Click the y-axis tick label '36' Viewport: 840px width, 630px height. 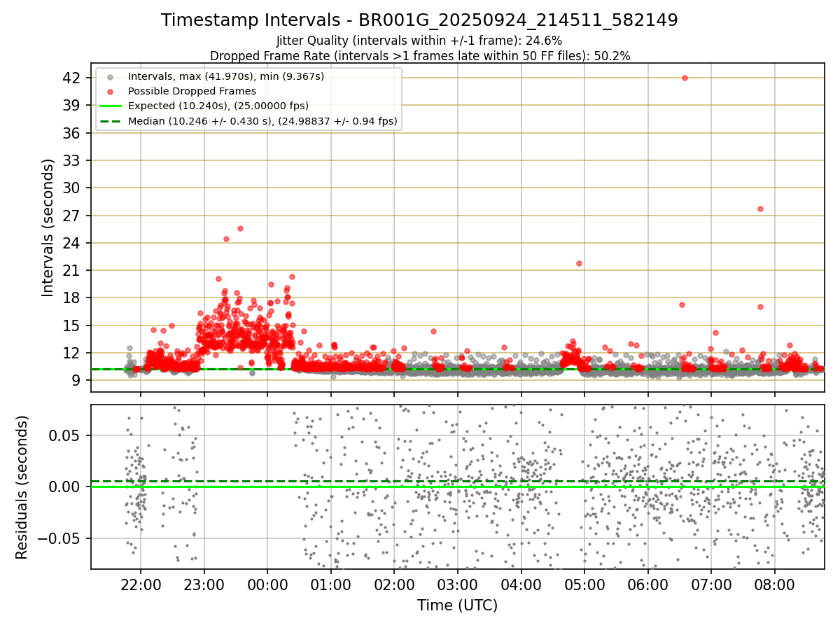[73, 133]
